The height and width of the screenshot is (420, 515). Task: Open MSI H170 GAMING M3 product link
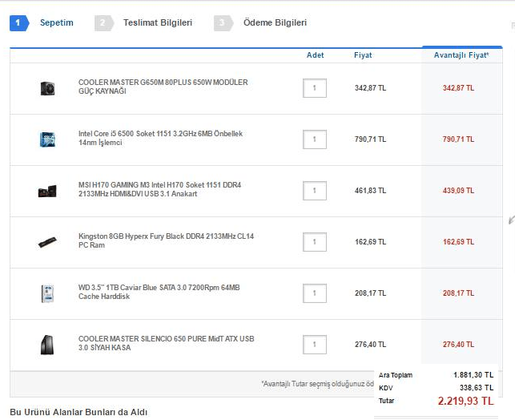(159, 190)
